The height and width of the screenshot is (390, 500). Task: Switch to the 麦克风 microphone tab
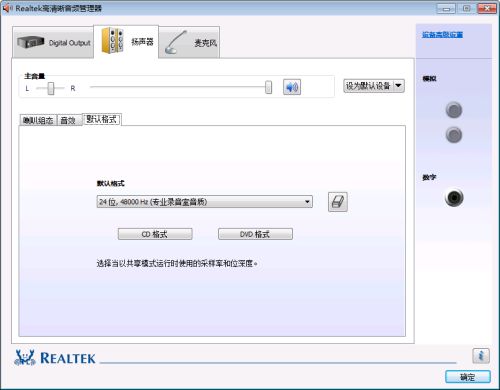point(189,42)
